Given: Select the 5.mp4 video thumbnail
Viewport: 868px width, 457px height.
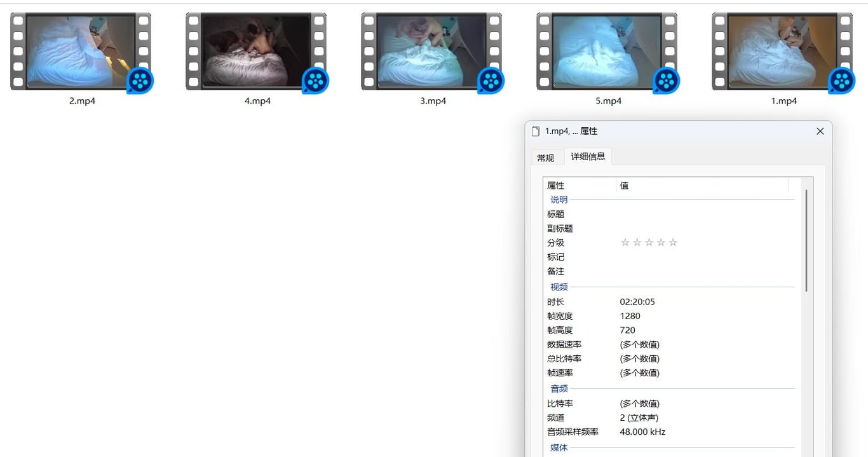Looking at the screenshot, I should [607, 51].
